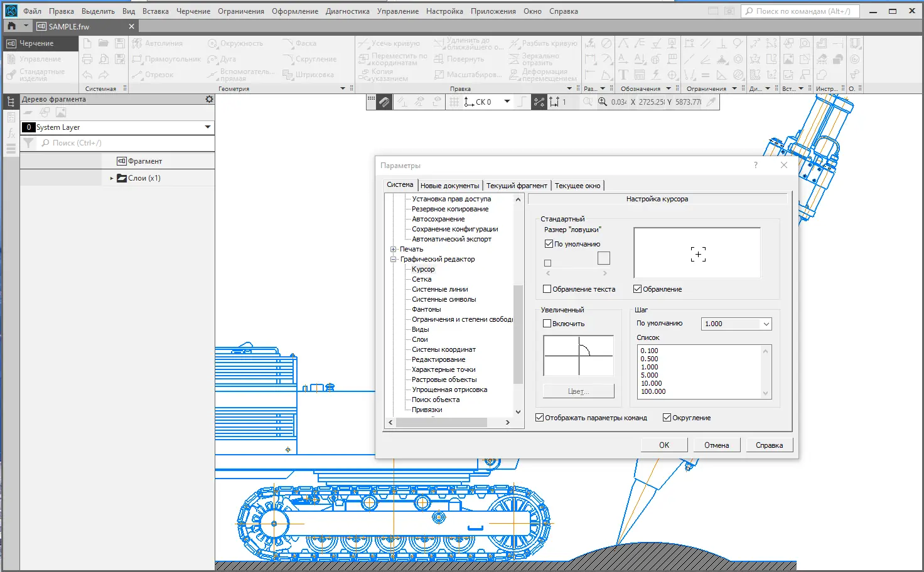
Task: Expand the Правка panel arrow
Action: click(x=569, y=88)
